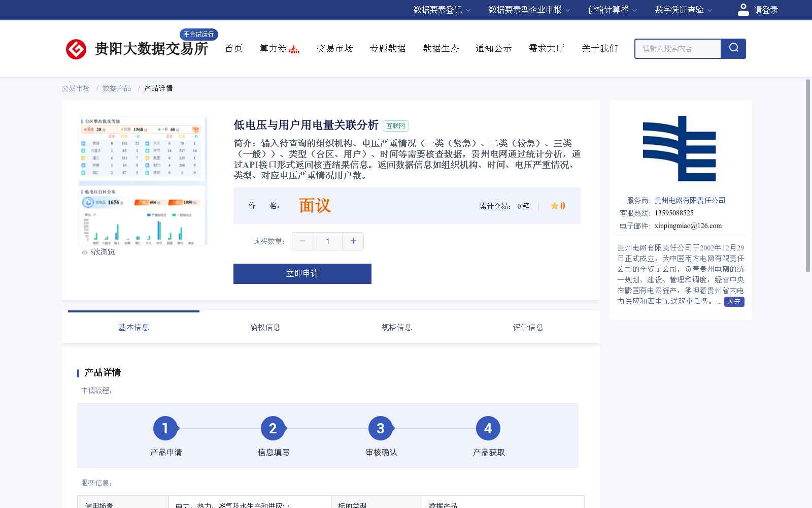Click the step 2 信息填写 circle
Screen dimensions: 812x508
(x=273, y=428)
